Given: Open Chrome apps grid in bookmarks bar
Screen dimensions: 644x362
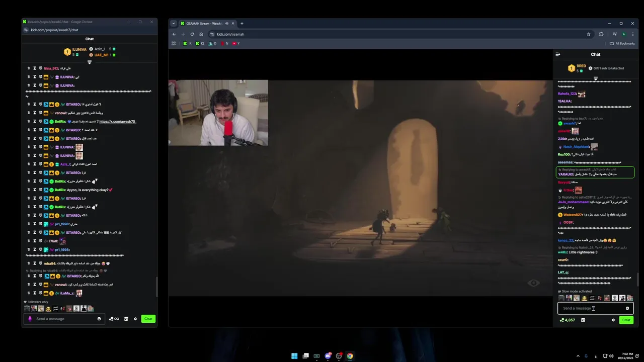Looking at the screenshot, I should pos(174,44).
